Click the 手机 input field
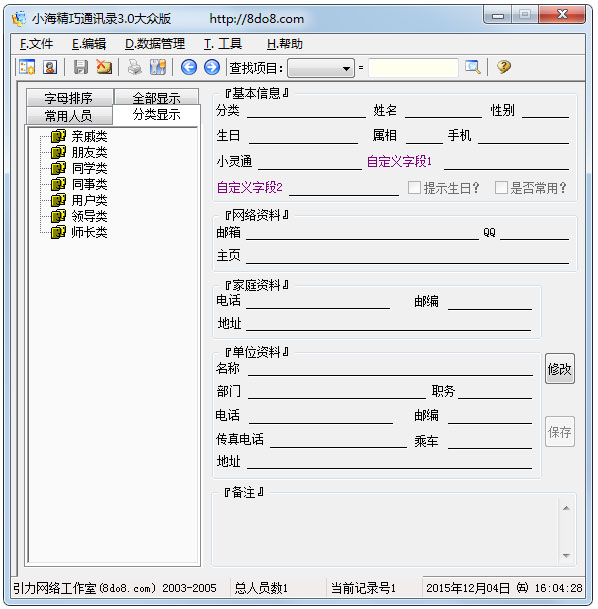The height and width of the screenshot is (609, 598). tap(523, 136)
